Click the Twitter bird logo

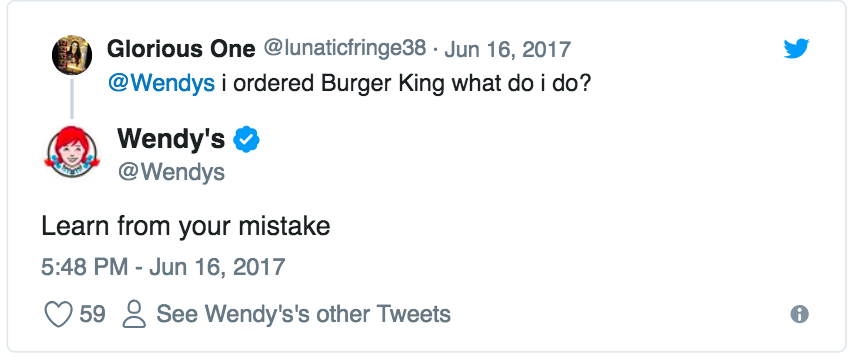point(796,49)
